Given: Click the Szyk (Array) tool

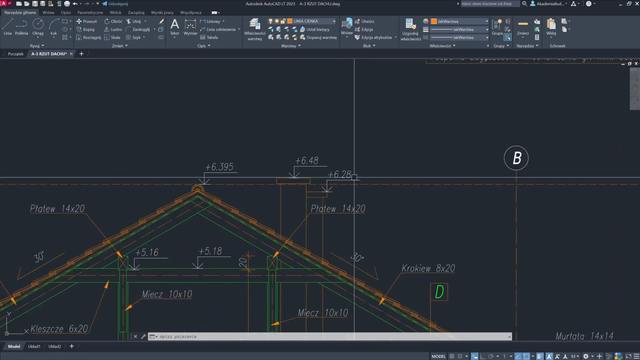Looking at the screenshot, I should point(133,38).
